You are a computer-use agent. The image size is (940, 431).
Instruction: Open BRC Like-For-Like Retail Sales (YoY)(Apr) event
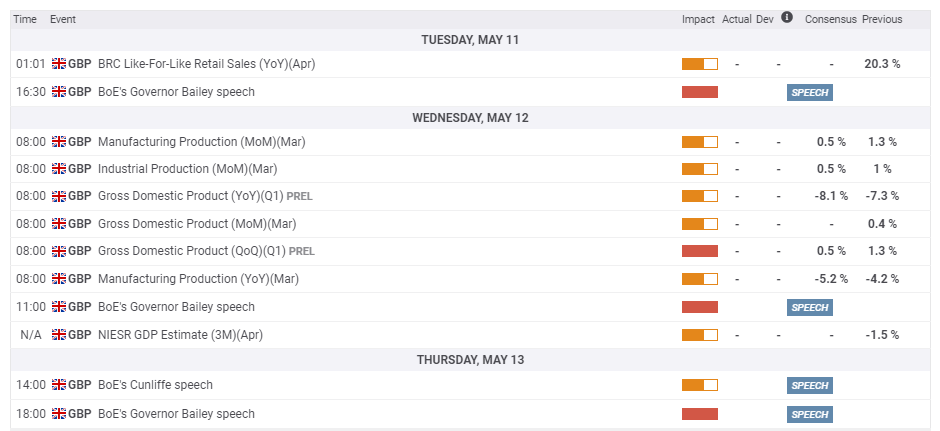(x=206, y=64)
